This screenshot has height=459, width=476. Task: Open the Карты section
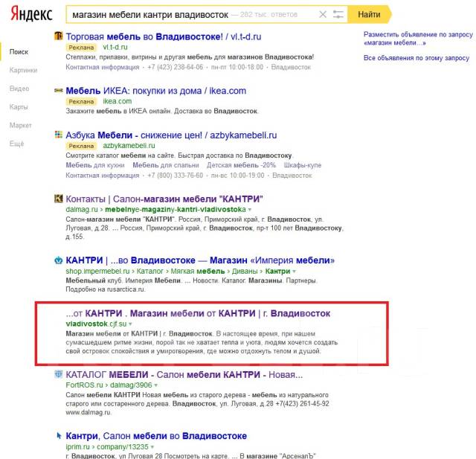point(19,107)
